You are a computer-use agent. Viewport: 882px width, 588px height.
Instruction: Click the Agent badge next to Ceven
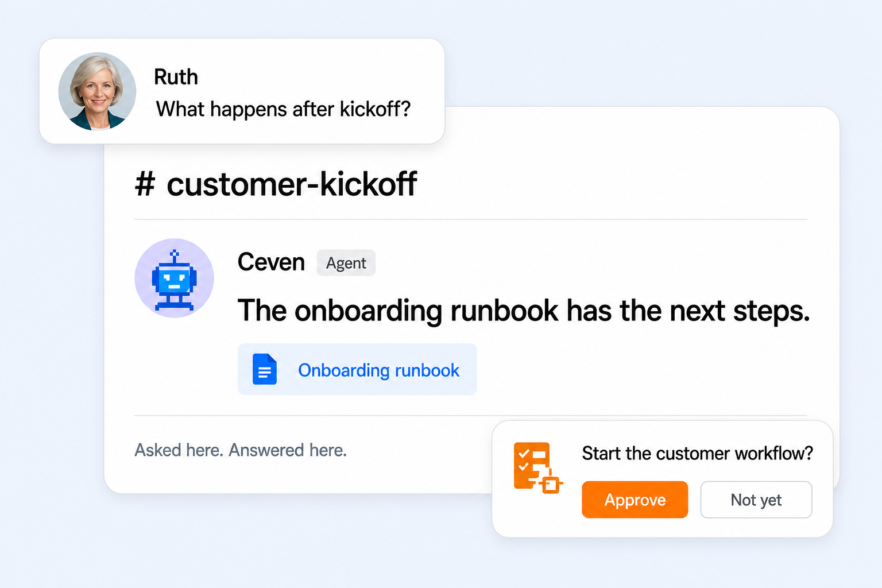click(x=346, y=263)
